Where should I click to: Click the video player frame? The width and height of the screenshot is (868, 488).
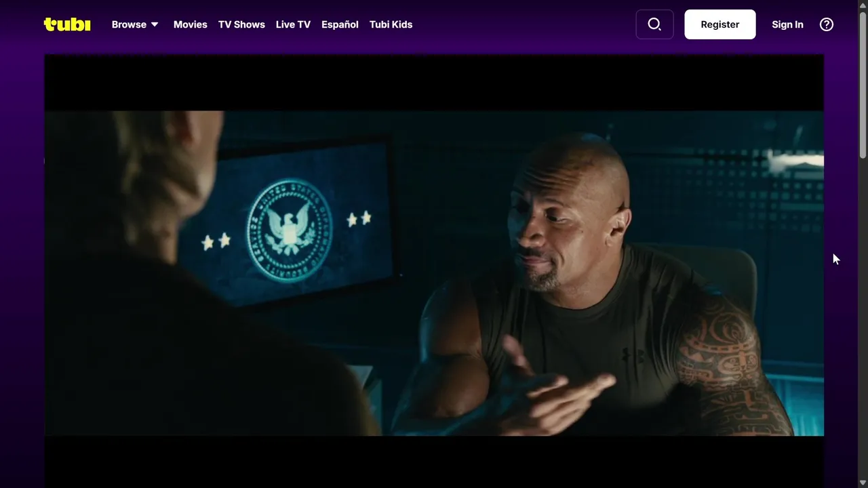point(434,271)
